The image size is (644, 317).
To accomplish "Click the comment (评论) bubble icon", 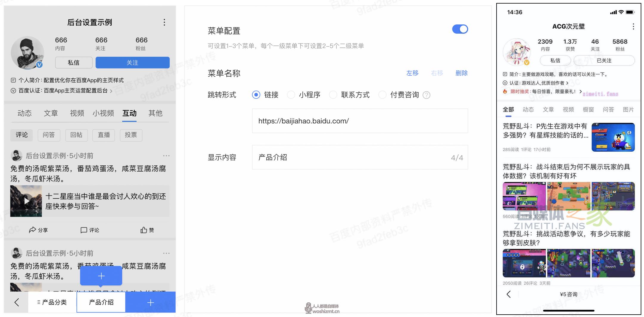I will pos(84,230).
